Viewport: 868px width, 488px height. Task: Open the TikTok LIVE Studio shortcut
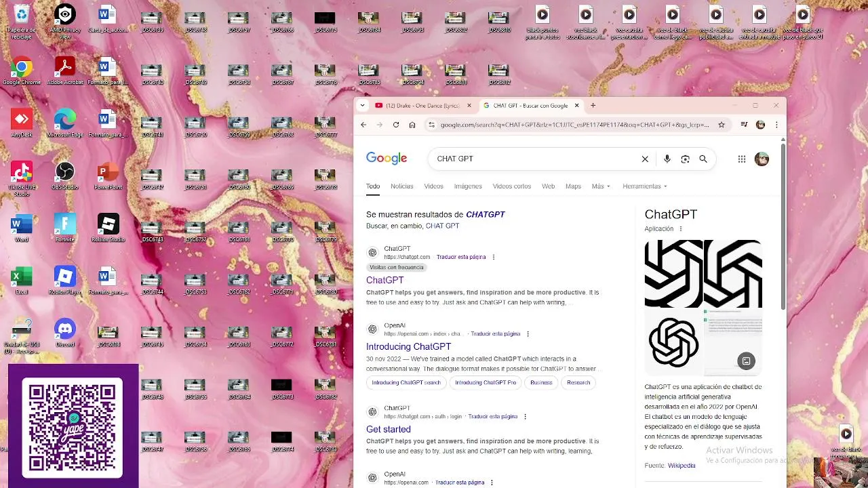(x=21, y=179)
